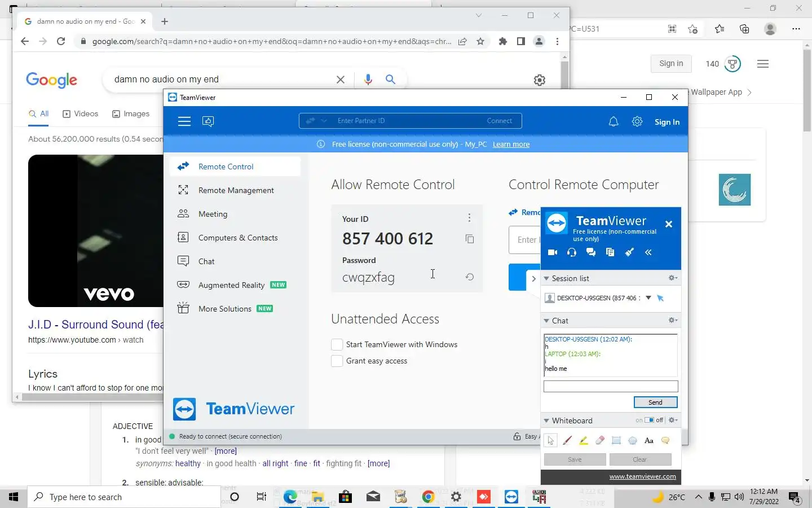812x508 pixels.
Task: Open TeamViewer notifications bell
Action: coord(614,121)
